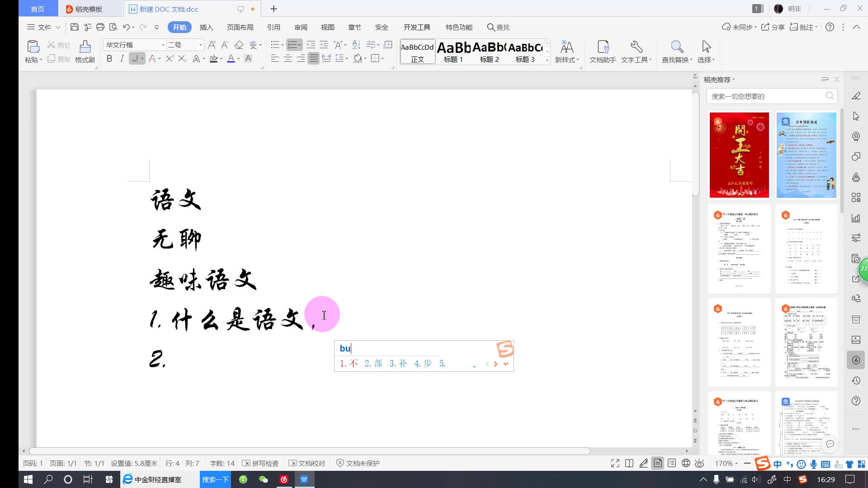Click the sort (A-Z) icon
Screen dimensions: 868x488
356,45
